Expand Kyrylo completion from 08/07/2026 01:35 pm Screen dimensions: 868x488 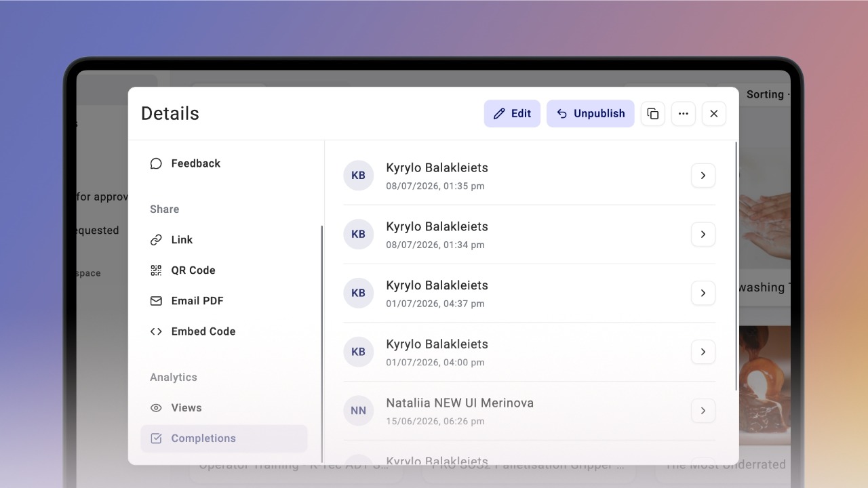[x=703, y=176]
